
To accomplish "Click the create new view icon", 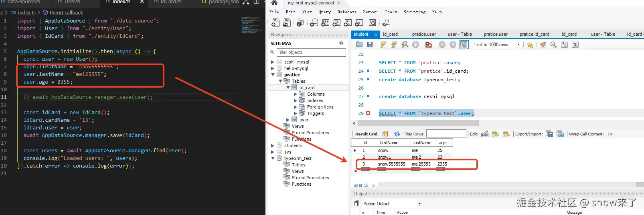I will coord(336,23).
